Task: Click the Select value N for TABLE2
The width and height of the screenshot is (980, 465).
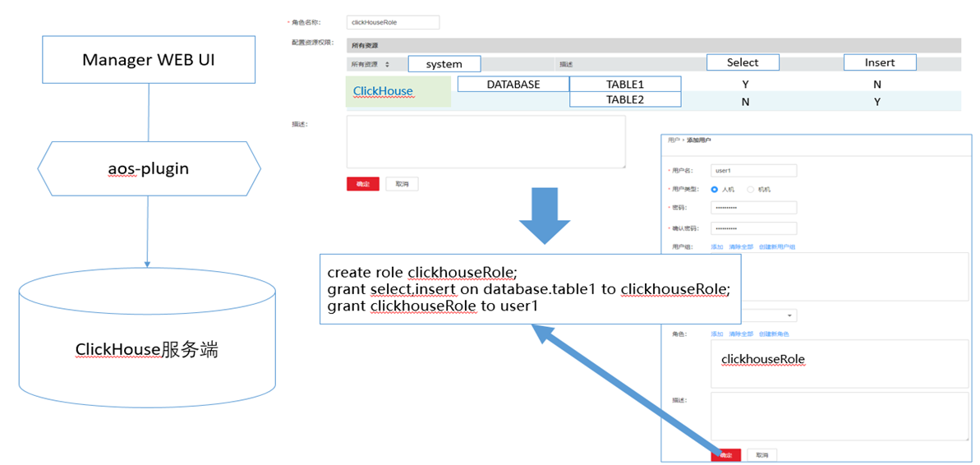Action: pyautogui.click(x=746, y=103)
